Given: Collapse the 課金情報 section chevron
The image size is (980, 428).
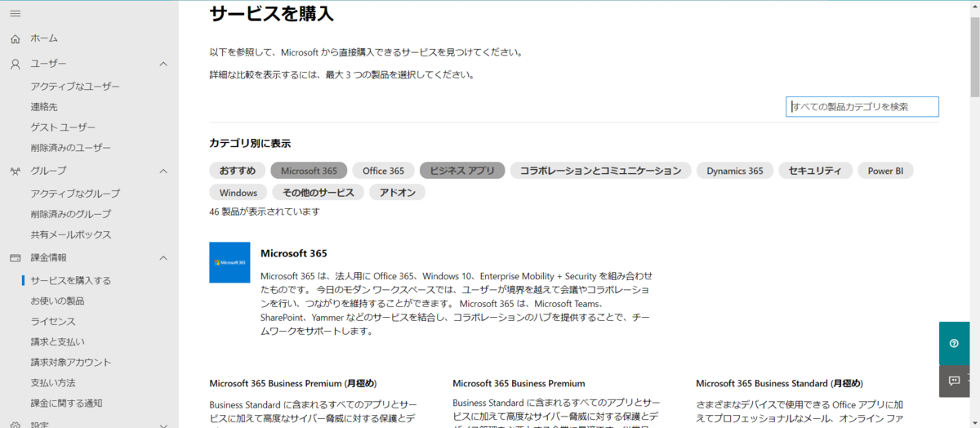Looking at the screenshot, I should [163, 257].
